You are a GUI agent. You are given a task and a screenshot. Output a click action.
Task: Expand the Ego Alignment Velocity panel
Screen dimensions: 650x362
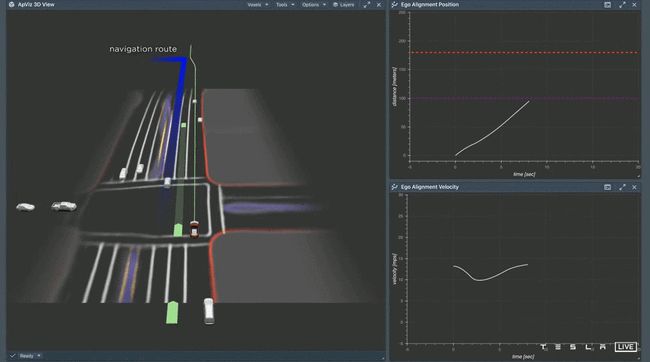(622, 187)
